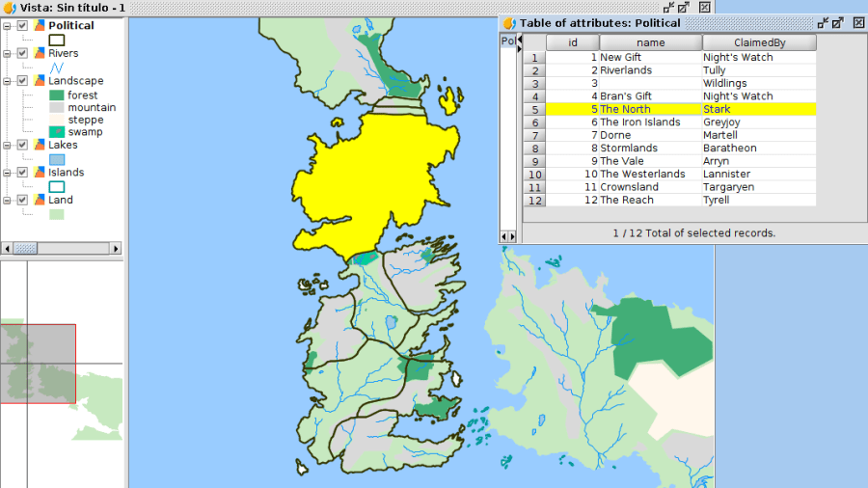Collapse the Islands layer tree node
Viewport: 868px width, 488px height.
[x=8, y=173]
